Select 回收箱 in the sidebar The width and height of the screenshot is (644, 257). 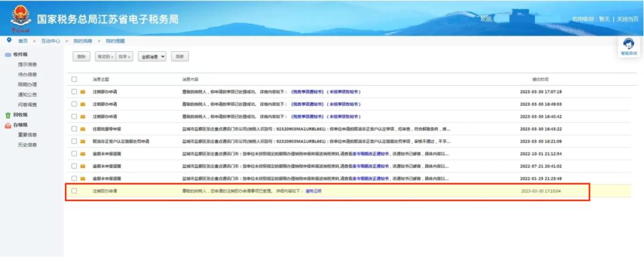click(x=20, y=115)
